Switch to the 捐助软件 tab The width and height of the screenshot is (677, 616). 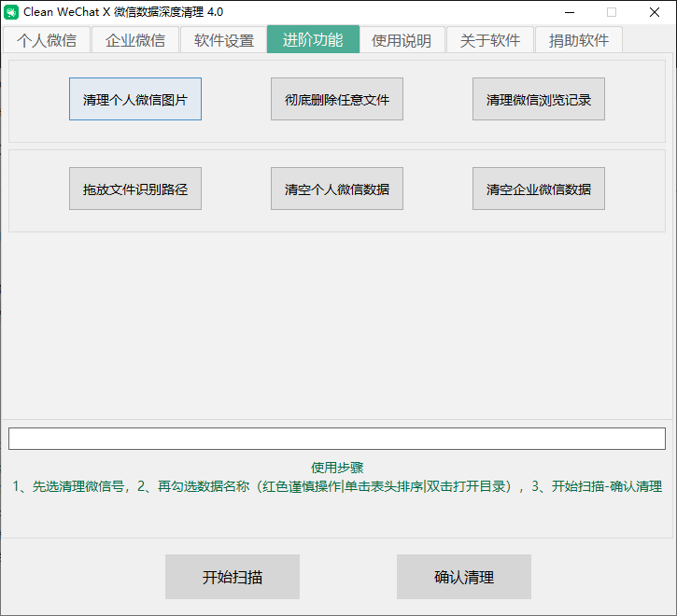point(579,40)
